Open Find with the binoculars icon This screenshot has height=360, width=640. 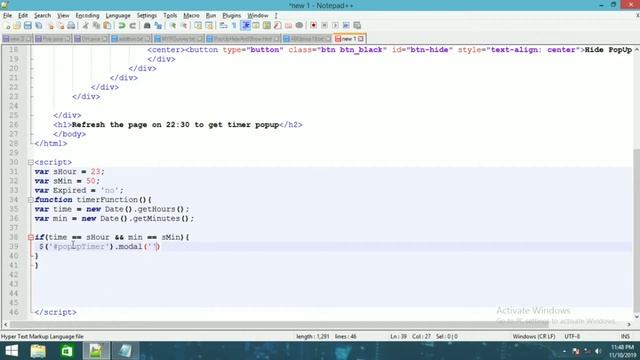click(x=147, y=26)
